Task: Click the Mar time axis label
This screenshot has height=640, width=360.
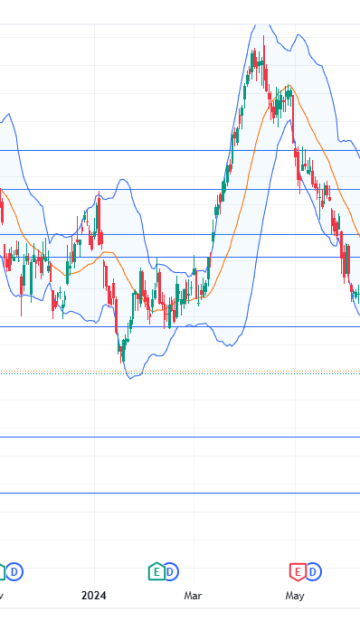Action: [193, 596]
